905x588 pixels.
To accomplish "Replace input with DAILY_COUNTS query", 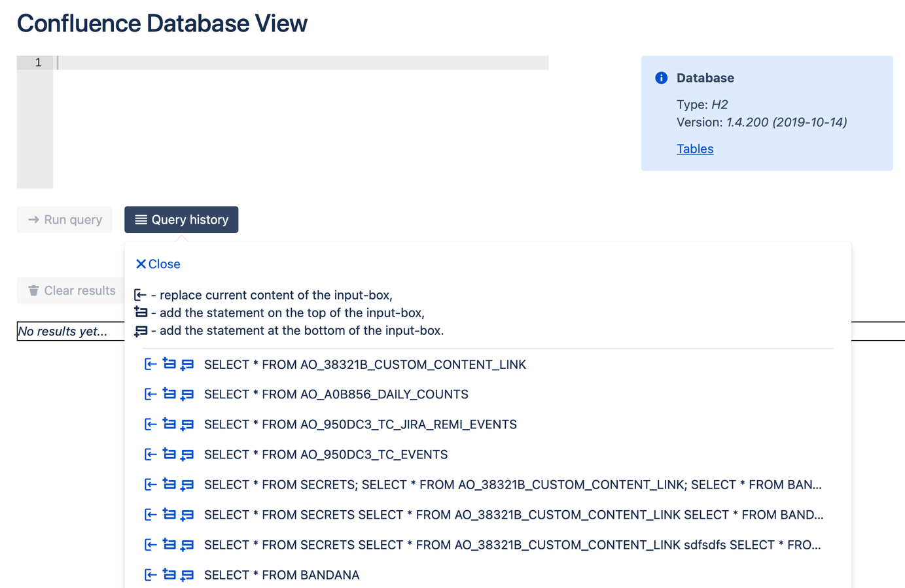I will pos(151,394).
